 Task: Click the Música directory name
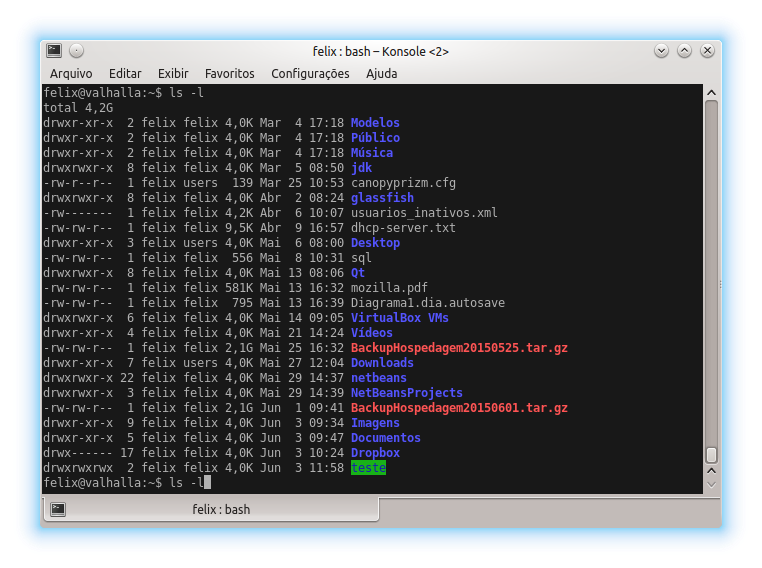click(372, 153)
